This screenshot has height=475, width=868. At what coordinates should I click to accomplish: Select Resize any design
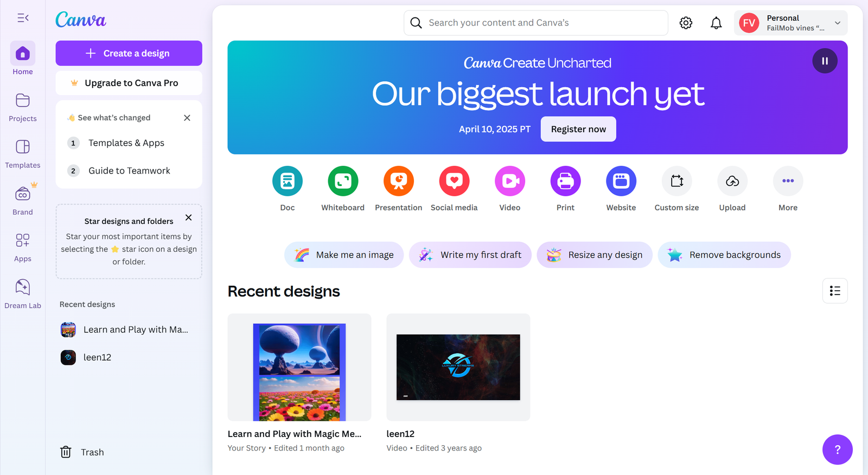pyautogui.click(x=595, y=255)
